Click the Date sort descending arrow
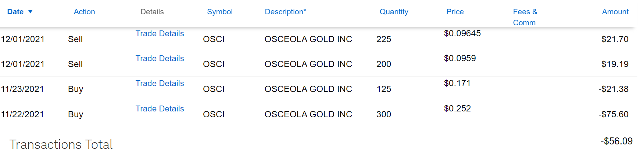 click(x=31, y=12)
